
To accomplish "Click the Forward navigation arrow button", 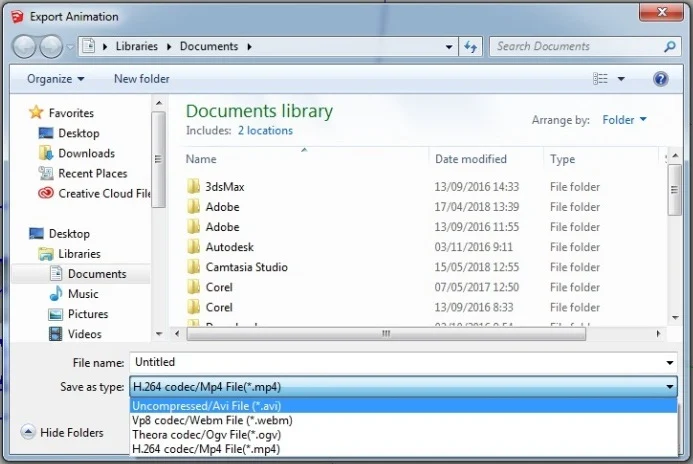I will (51, 46).
